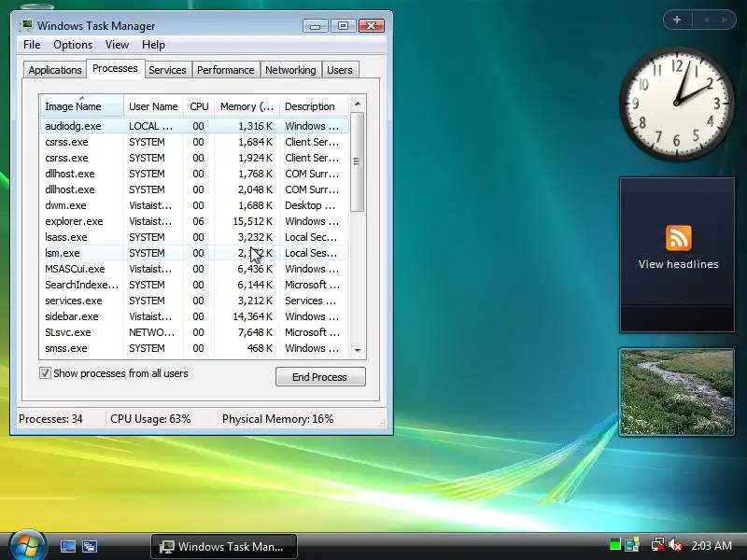Click the Task Manager title bar icon
This screenshot has height=560, width=747.
tap(26, 25)
